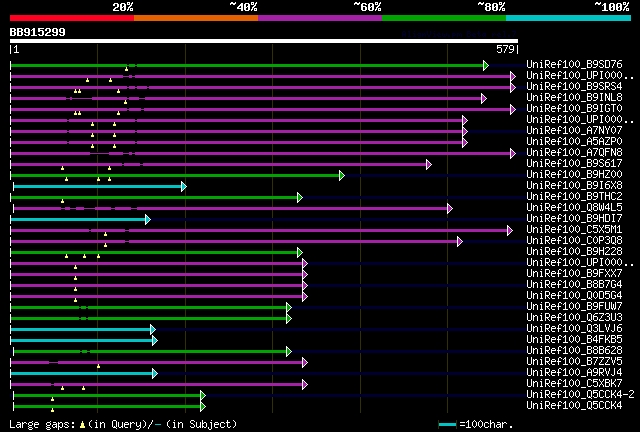This screenshot has height=432, width=640.
Task: Open the UniRef100_B9IGT0 hit label
Action: [574, 108]
